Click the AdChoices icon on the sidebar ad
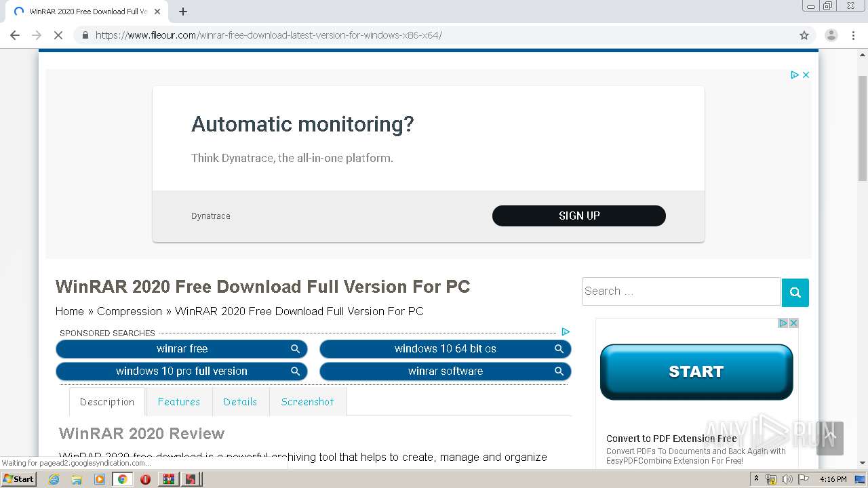This screenshot has height=488, width=868. (783, 323)
